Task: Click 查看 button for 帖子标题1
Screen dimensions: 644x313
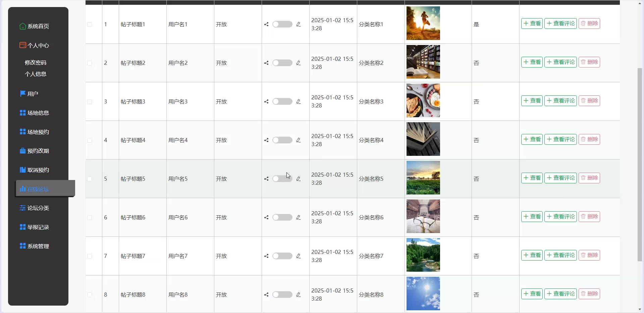Action: [x=532, y=24]
